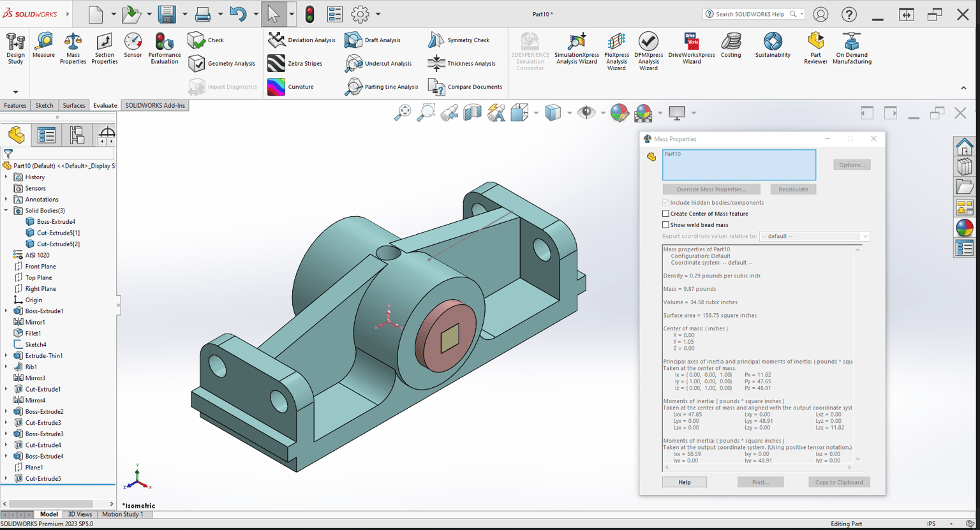Open On Demand Manufacturing
980x530 pixels.
click(852, 48)
